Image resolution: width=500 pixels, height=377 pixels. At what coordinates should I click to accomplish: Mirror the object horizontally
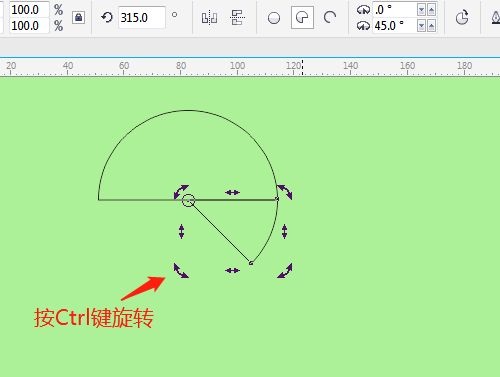(x=210, y=18)
